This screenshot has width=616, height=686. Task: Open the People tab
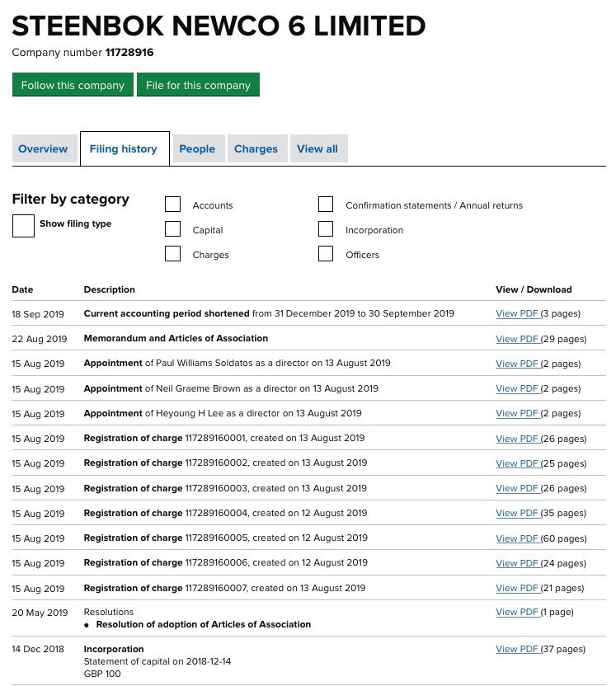tap(197, 149)
